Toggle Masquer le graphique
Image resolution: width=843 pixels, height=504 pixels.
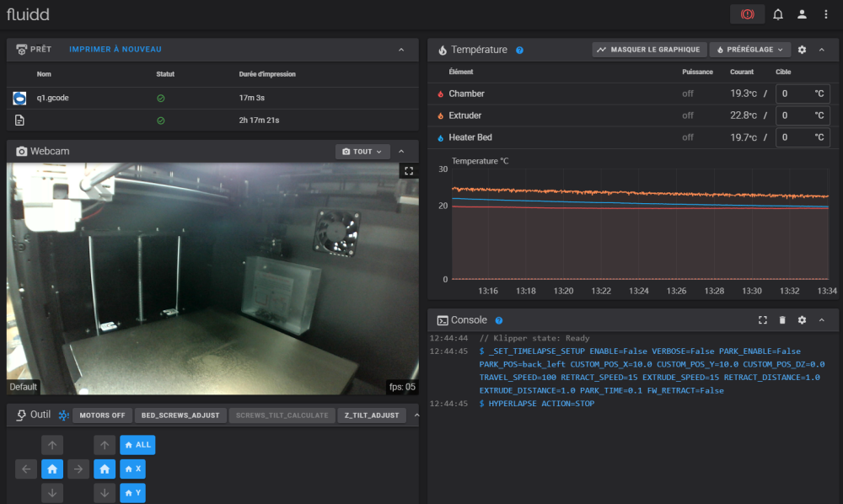coord(648,50)
